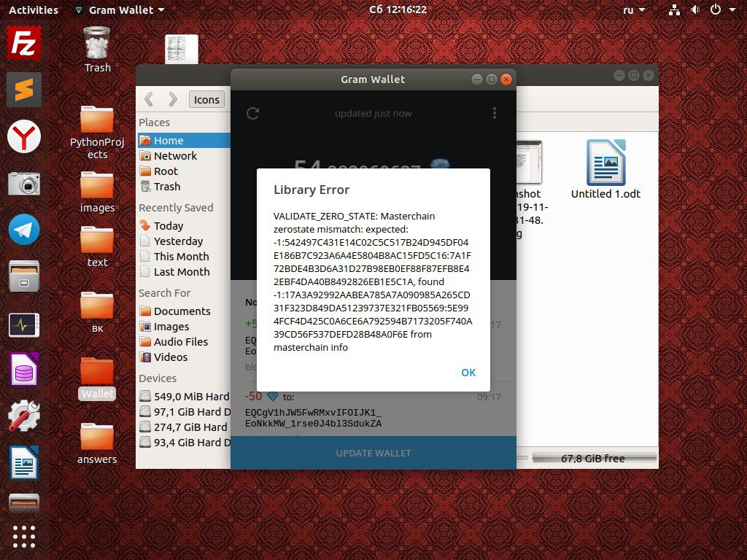Select the images desktop folder

(97, 192)
